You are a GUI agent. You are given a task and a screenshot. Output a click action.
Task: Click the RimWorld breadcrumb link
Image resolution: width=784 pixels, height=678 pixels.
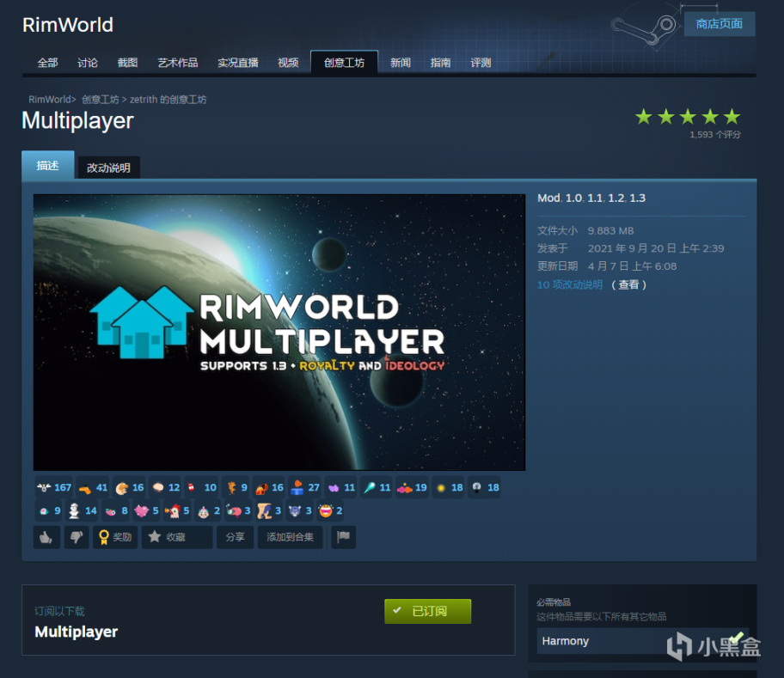[x=50, y=100]
